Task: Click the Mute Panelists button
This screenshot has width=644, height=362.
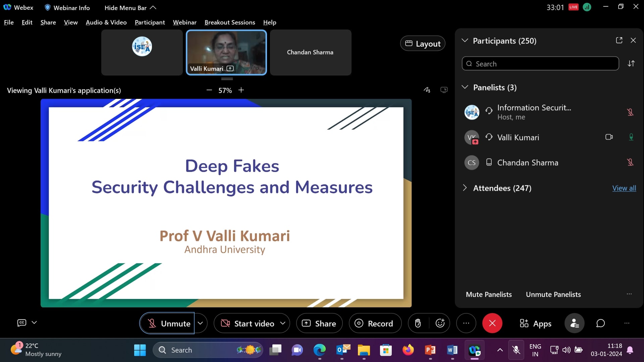Action: (489, 294)
